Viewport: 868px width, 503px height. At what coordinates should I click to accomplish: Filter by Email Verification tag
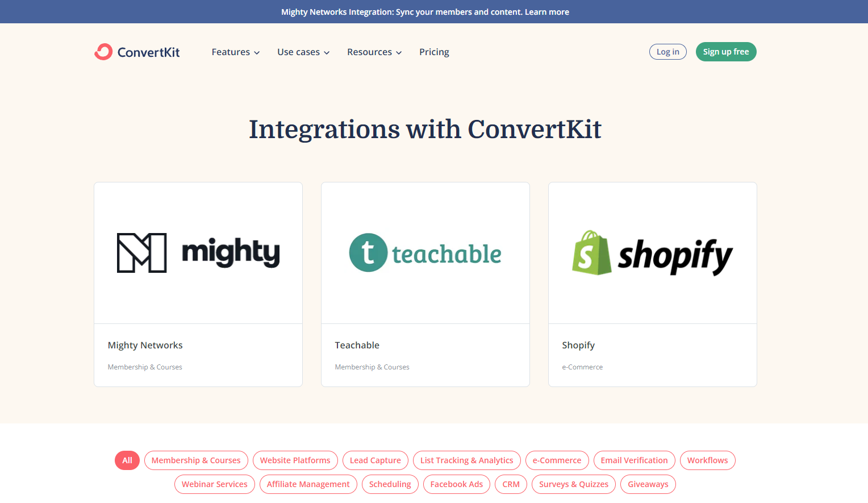(635, 460)
